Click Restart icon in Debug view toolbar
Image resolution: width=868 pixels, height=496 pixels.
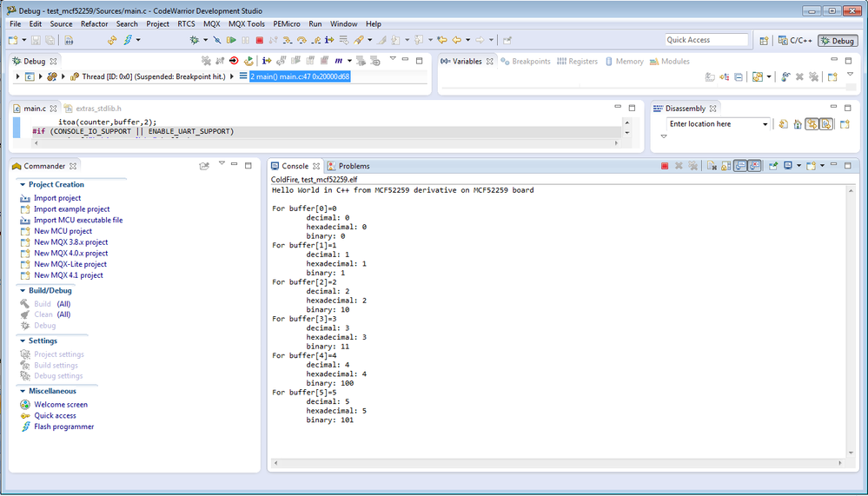(248, 61)
